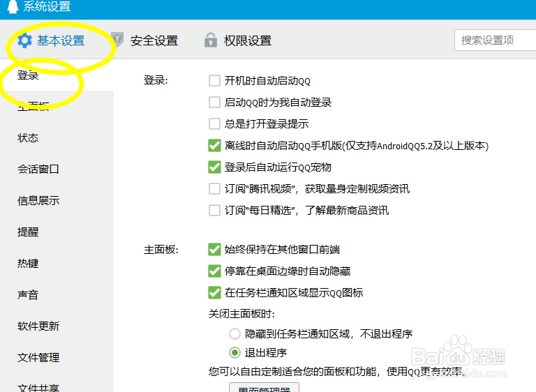Click the shield icon for 安全设置
This screenshot has height=392, width=536.
(x=117, y=40)
